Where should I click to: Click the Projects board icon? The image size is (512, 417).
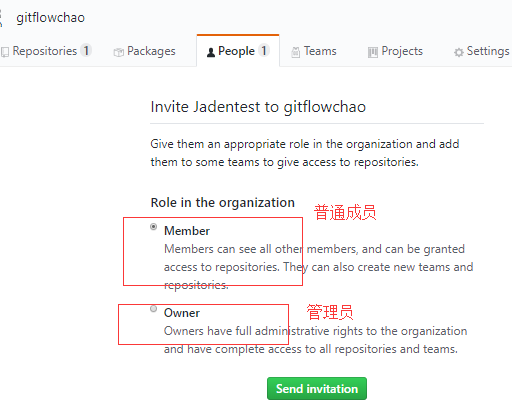tap(373, 52)
